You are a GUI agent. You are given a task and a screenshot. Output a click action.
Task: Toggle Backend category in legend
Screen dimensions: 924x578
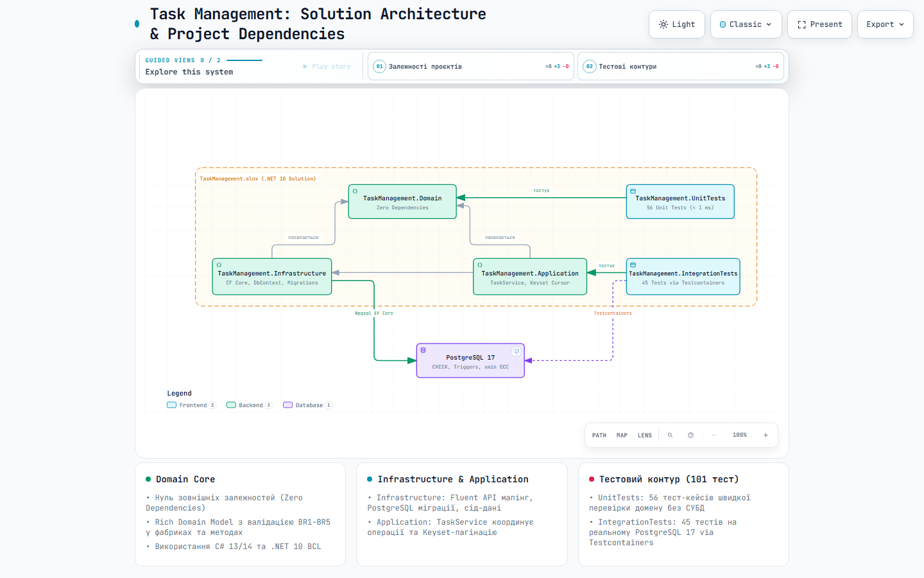point(249,405)
